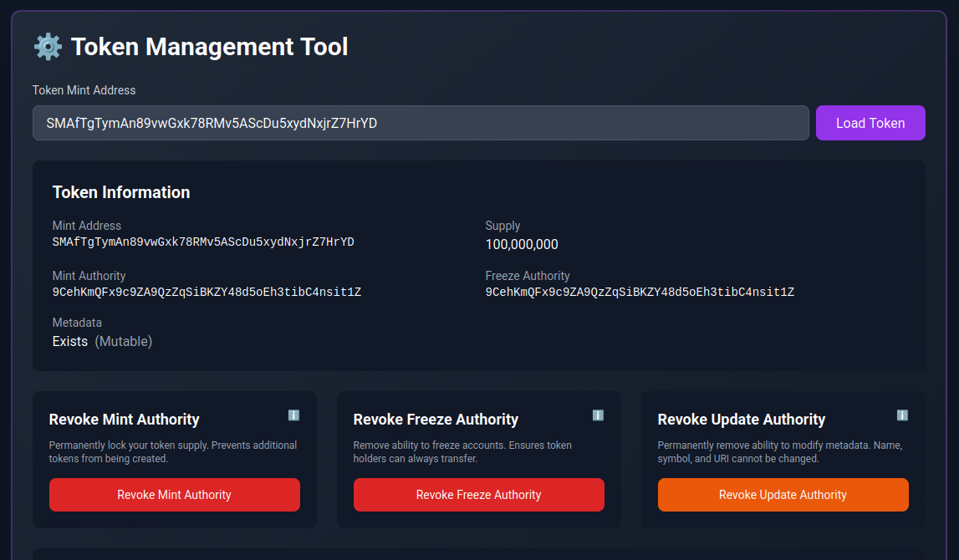Click the Token Mint Address label above input
Viewport: 959px width, 560px height.
[84, 90]
